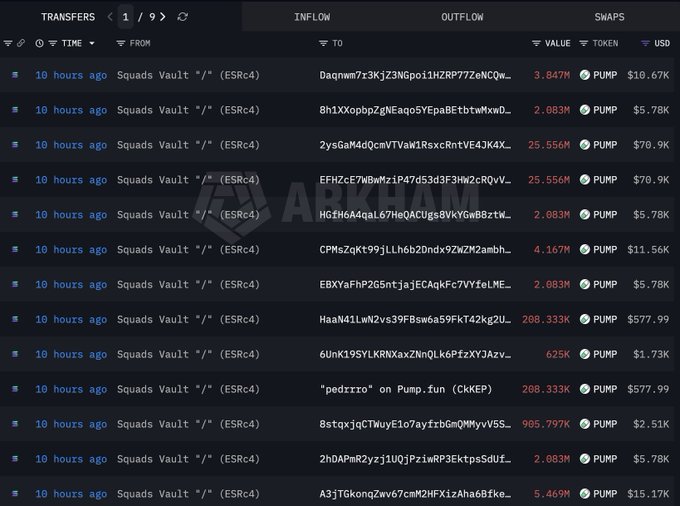Switch to the OUTFLOW tab

(x=462, y=17)
